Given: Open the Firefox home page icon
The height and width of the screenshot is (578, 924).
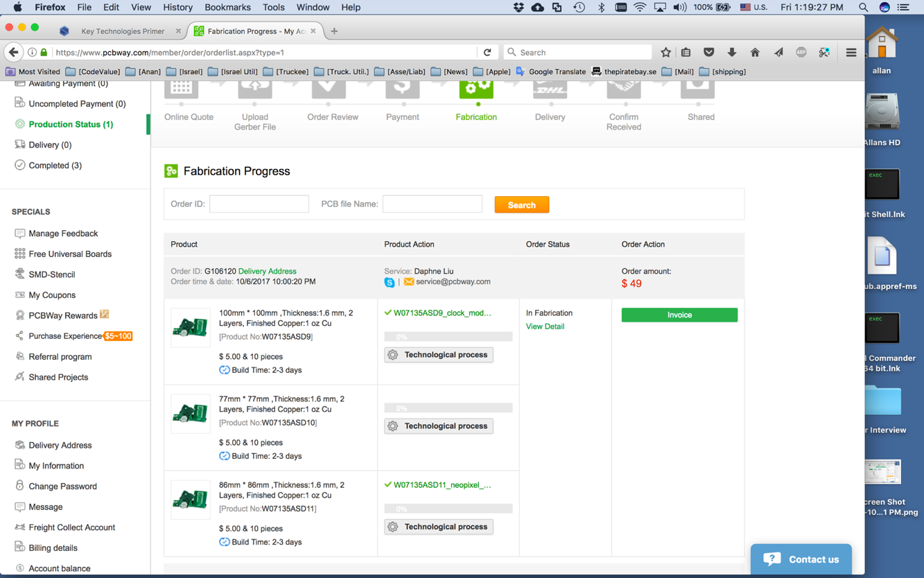Looking at the screenshot, I should tap(755, 53).
